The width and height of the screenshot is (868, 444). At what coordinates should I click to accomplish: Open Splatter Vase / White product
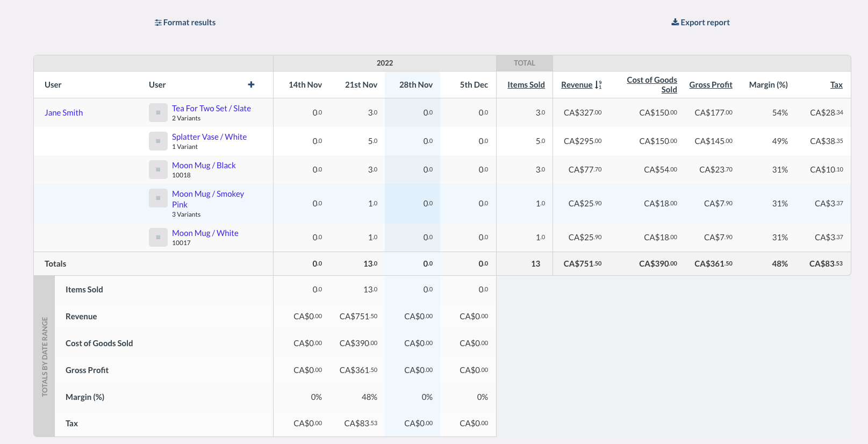(209, 137)
